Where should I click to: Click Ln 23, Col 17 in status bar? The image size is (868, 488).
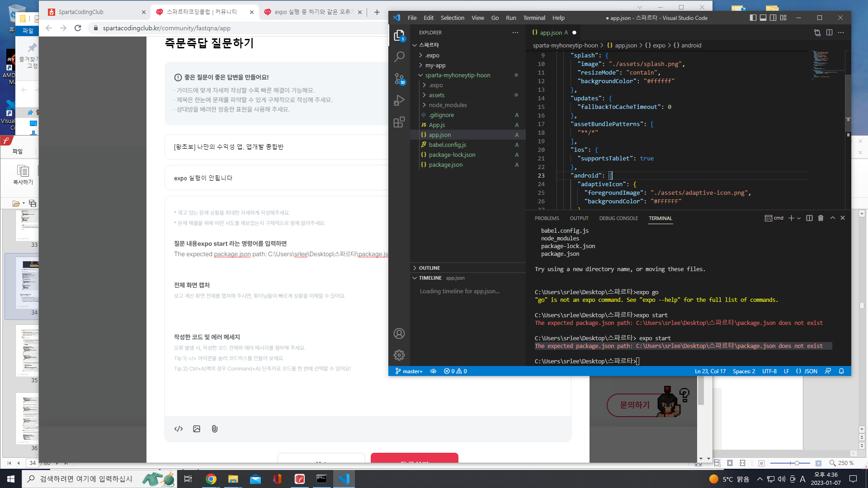click(710, 371)
